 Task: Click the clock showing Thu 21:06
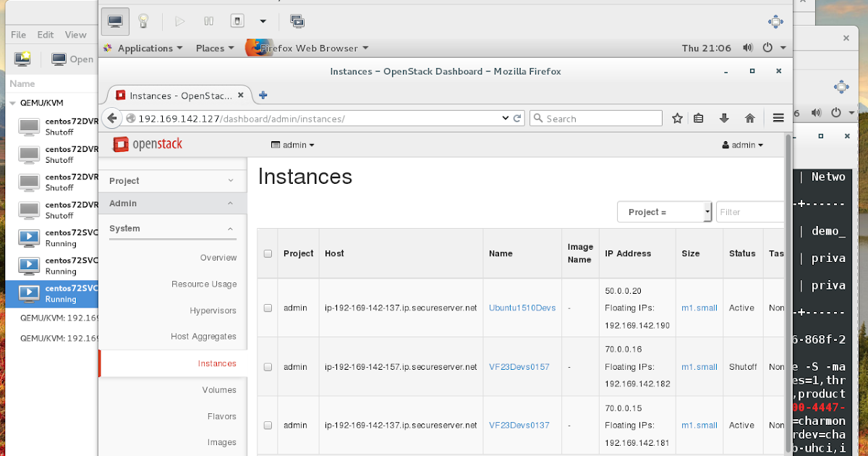706,48
